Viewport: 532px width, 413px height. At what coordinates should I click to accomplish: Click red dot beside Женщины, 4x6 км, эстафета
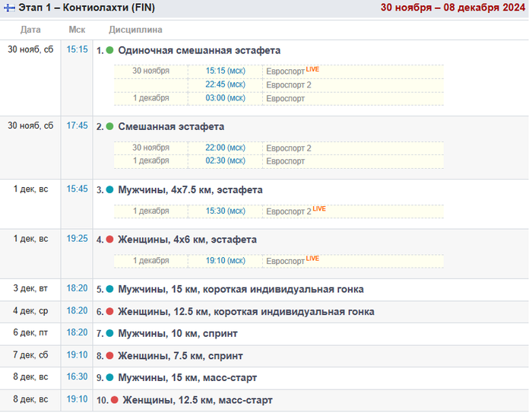pyautogui.click(x=109, y=240)
